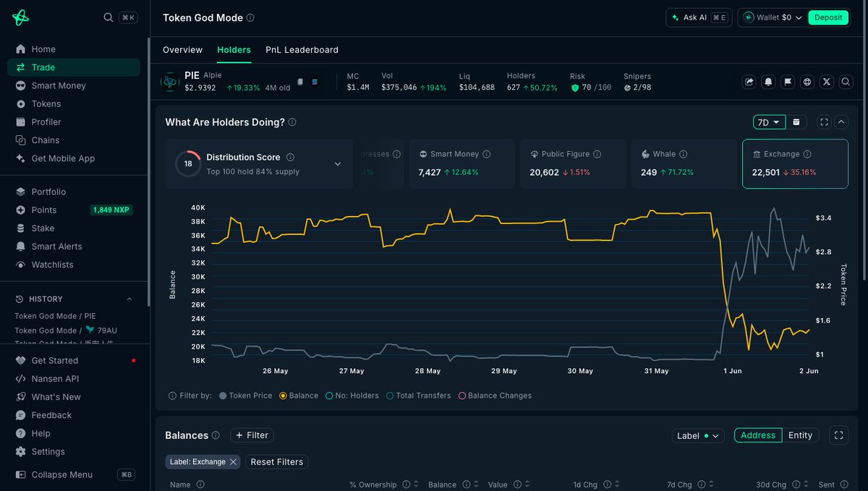Select the Whale holder card
The height and width of the screenshot is (491, 868).
(684, 163)
